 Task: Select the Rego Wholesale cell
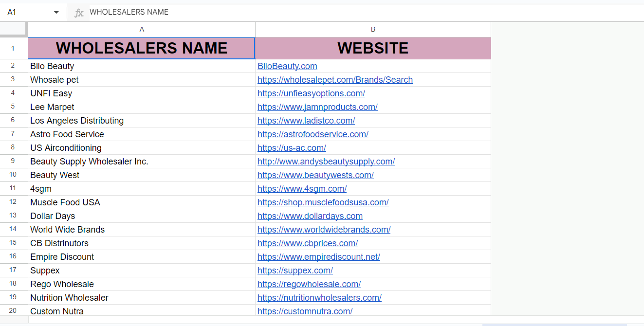point(142,284)
